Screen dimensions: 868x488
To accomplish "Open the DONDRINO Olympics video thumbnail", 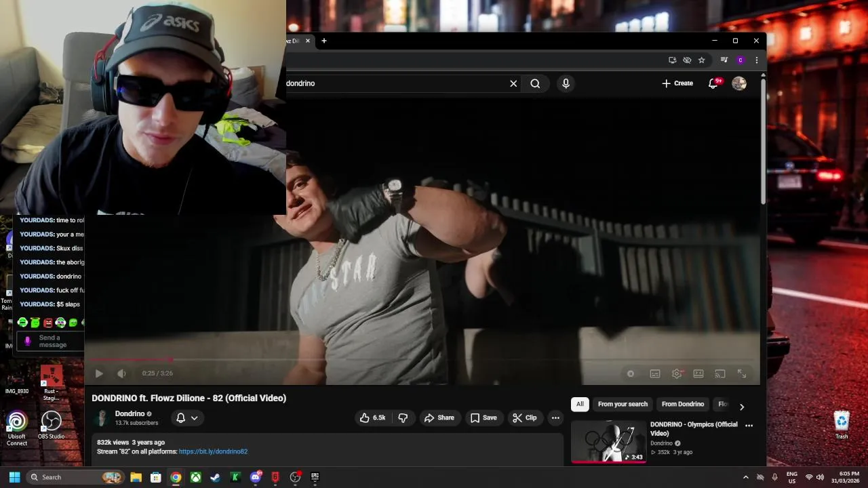I will 608,442.
